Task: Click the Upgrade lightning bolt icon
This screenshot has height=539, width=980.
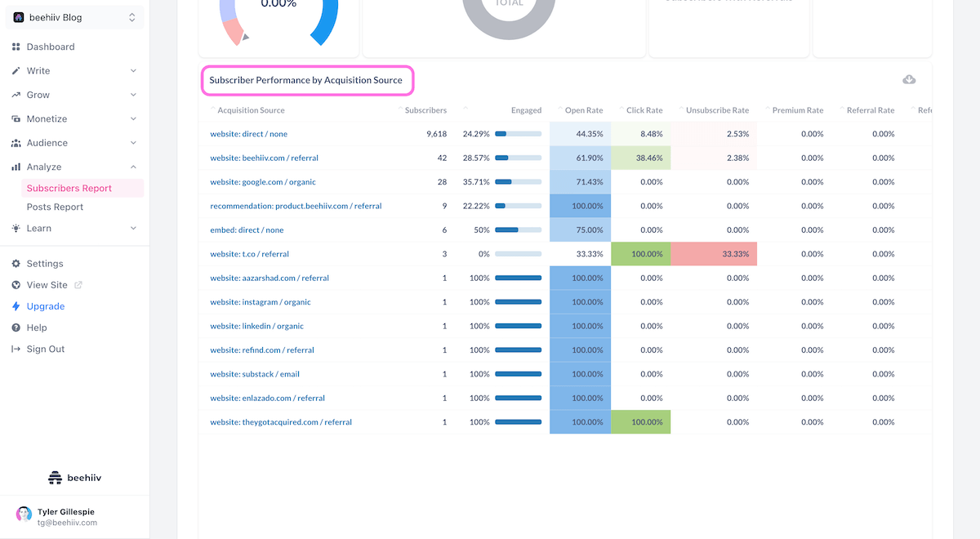Action: [x=16, y=306]
